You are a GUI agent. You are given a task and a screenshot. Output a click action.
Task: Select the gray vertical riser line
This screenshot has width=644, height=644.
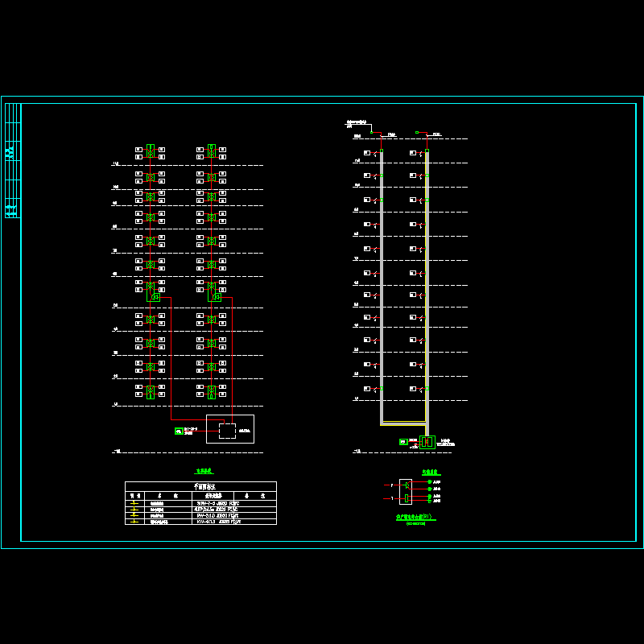pos(382,282)
